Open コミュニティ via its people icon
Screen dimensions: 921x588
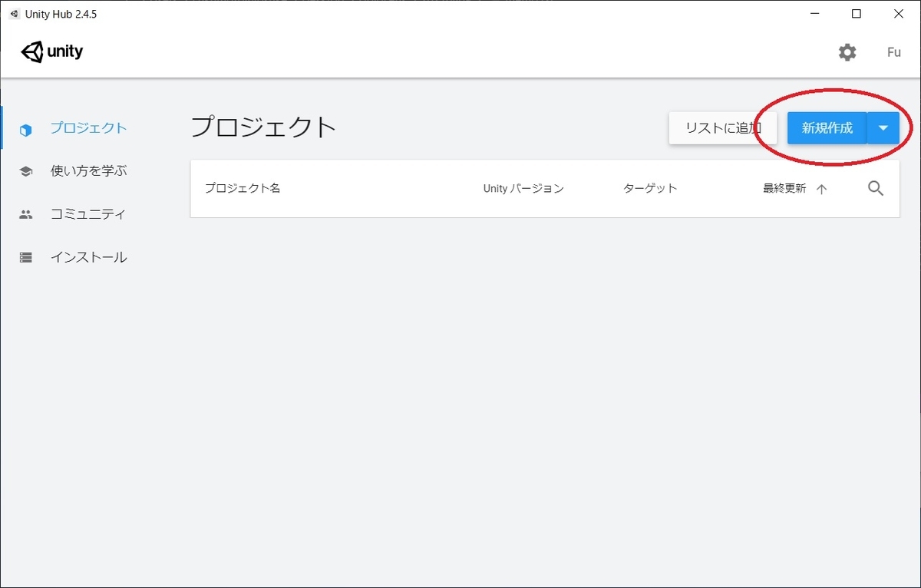[x=25, y=214]
